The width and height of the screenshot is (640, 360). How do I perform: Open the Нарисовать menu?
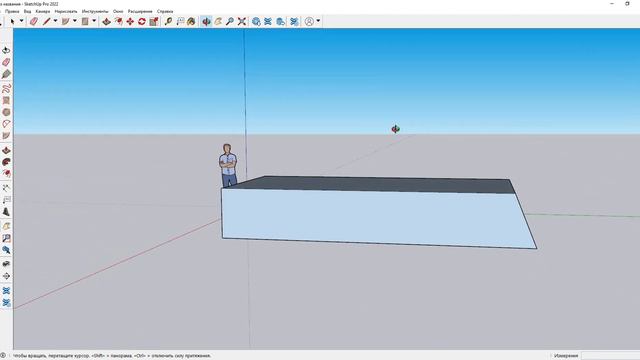click(x=66, y=11)
